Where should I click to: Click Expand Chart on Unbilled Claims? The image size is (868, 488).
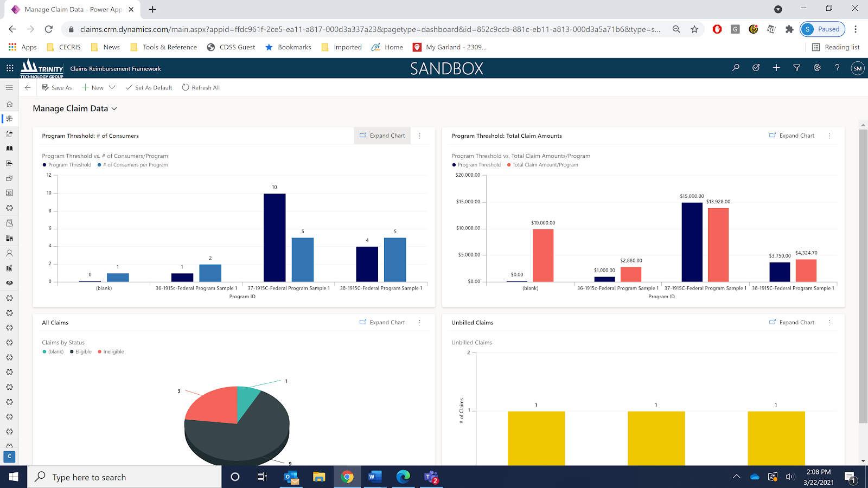pyautogui.click(x=792, y=323)
